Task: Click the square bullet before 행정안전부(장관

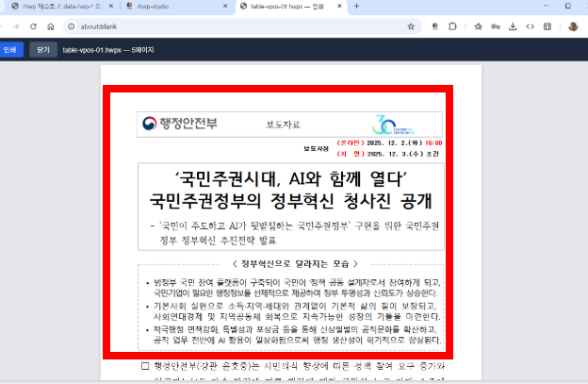Action: (x=145, y=366)
